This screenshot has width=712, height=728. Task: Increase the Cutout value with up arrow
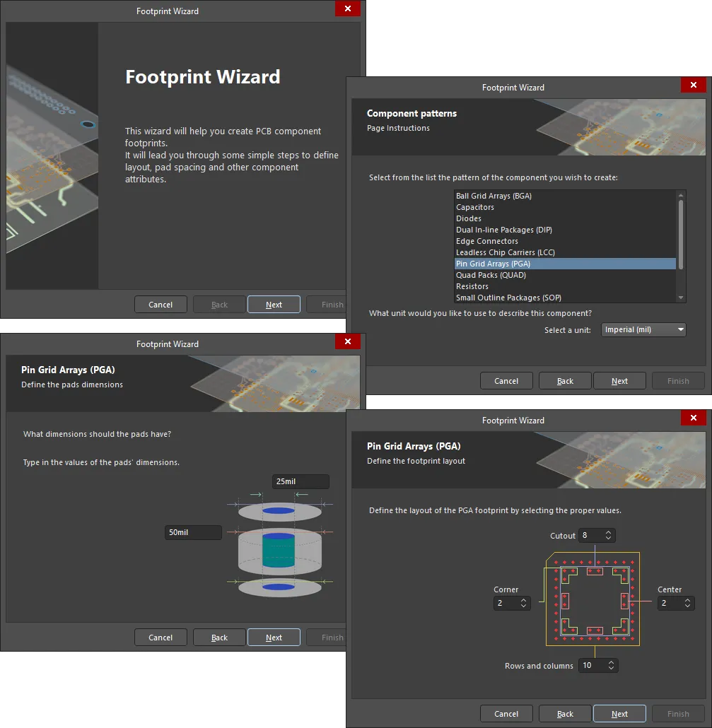pos(609,532)
